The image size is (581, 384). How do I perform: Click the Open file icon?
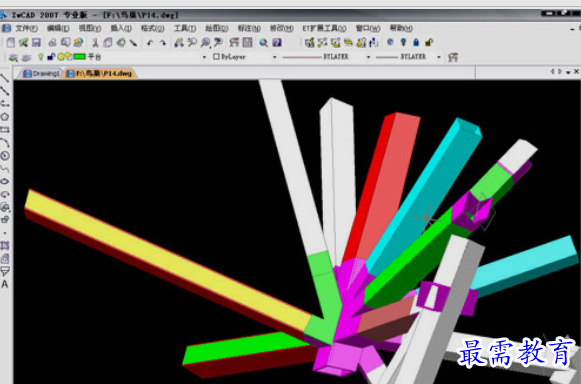pos(23,42)
